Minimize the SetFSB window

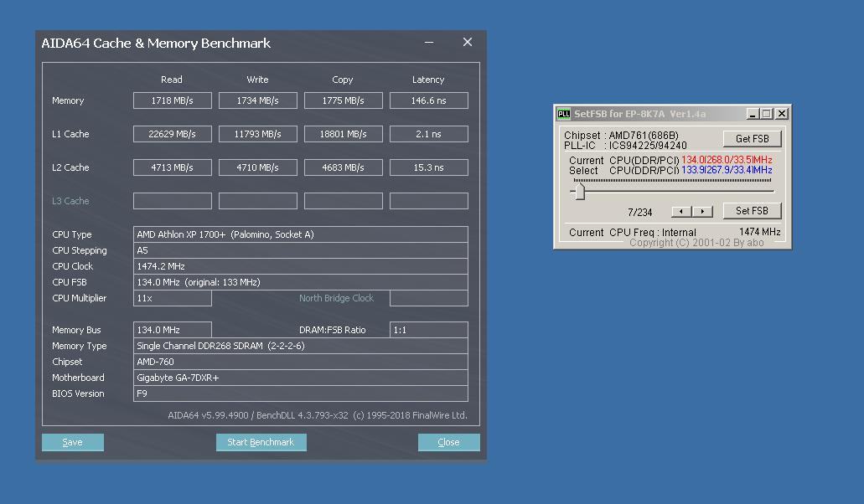[753, 114]
